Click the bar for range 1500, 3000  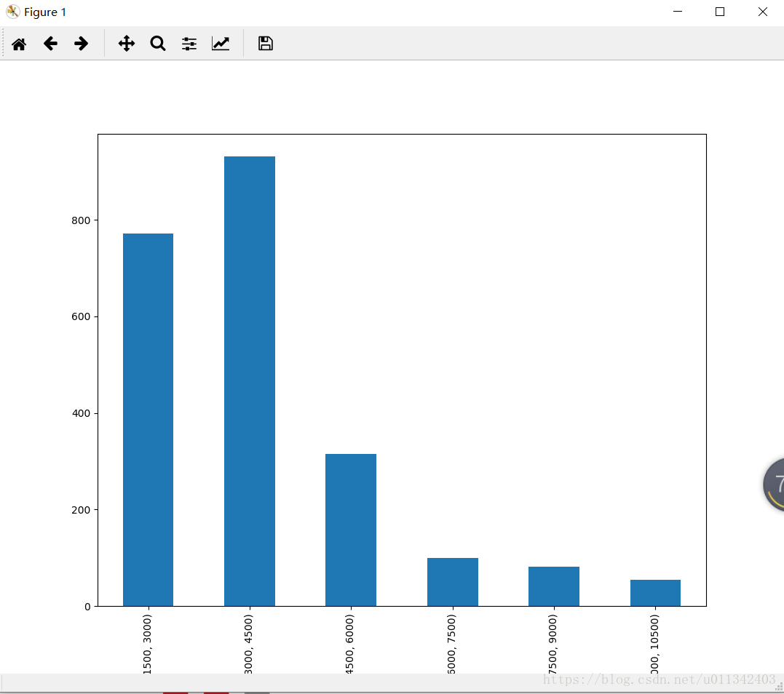(148, 420)
